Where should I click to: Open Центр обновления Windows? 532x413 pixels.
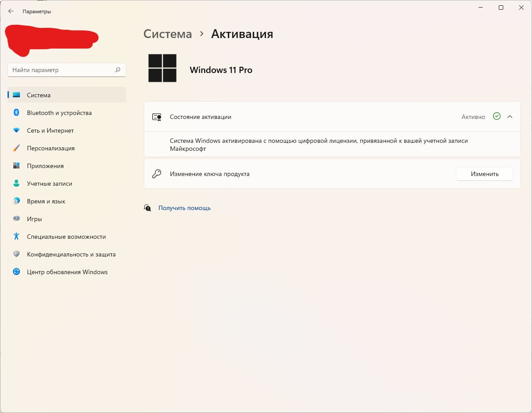(67, 272)
